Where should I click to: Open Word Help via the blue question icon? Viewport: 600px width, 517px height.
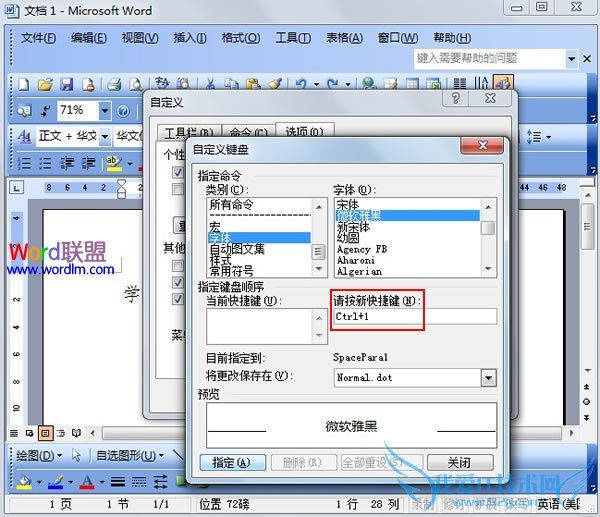point(123,111)
